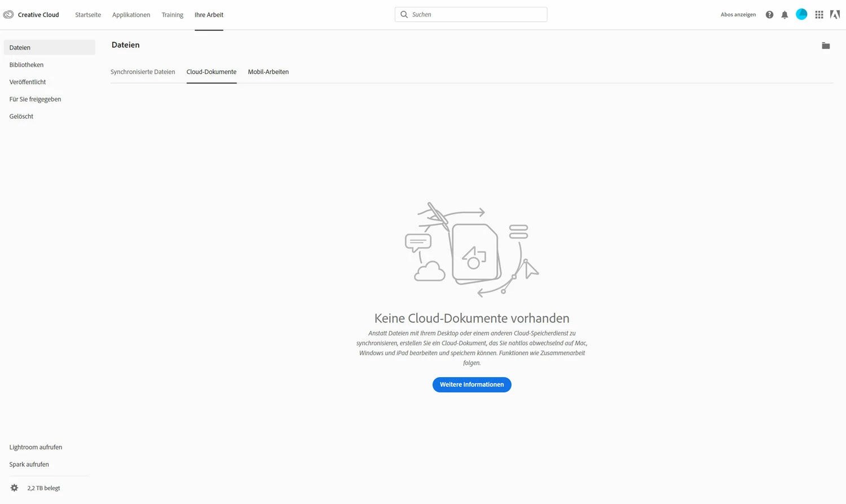846x504 pixels.
Task: Open the Training menu
Action: 172,15
